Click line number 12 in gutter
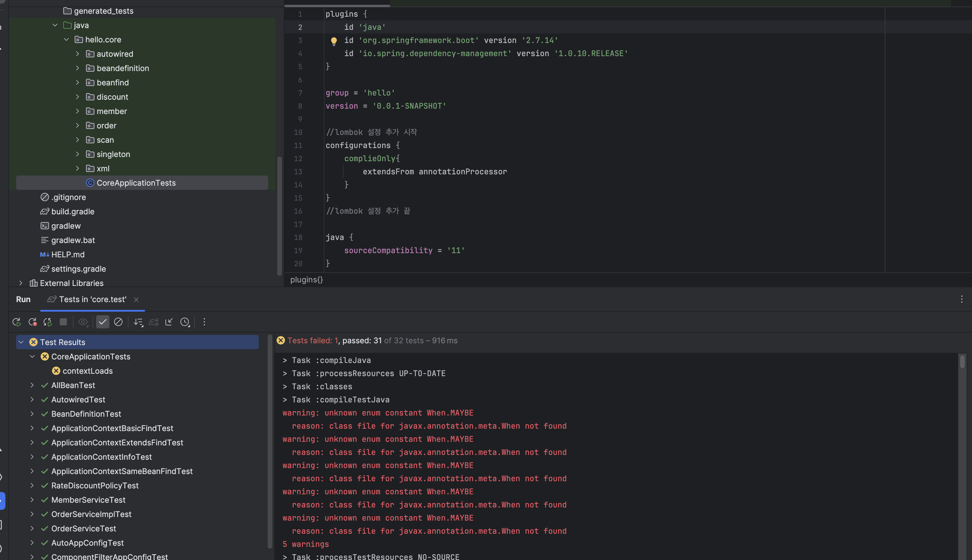This screenshot has width=972, height=560. tap(298, 159)
